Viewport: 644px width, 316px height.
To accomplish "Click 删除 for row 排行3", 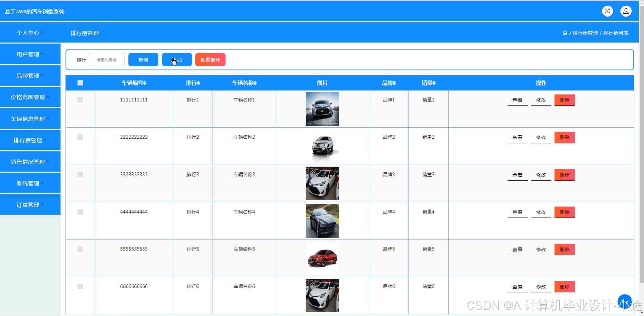I will [565, 175].
